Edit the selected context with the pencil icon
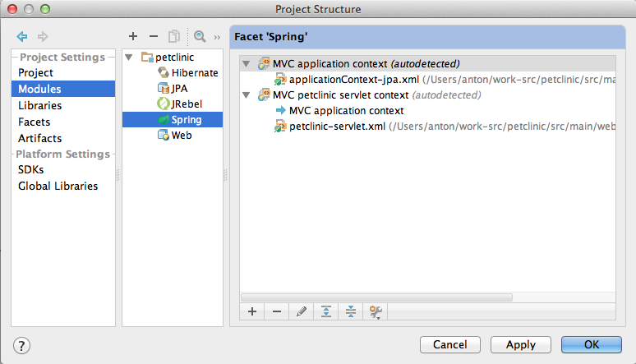This screenshot has width=636, height=364. 302,311
